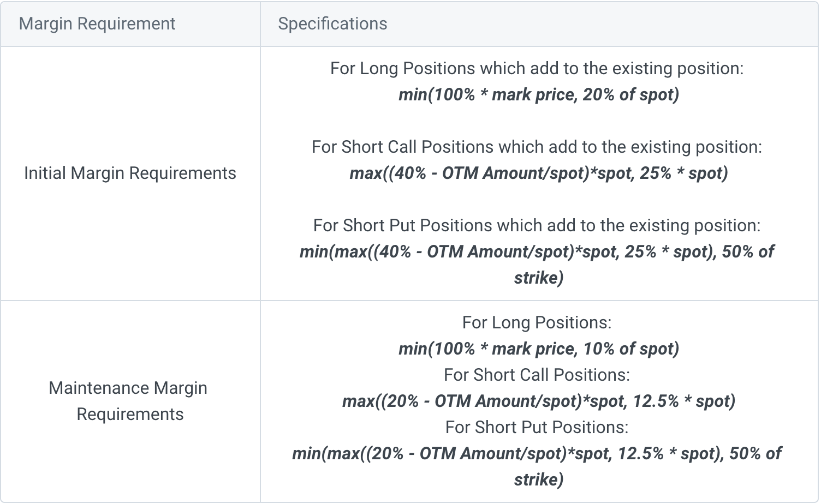Click the Initial Margin Requirements cell
Screen dimensions: 821x504
coord(130,173)
